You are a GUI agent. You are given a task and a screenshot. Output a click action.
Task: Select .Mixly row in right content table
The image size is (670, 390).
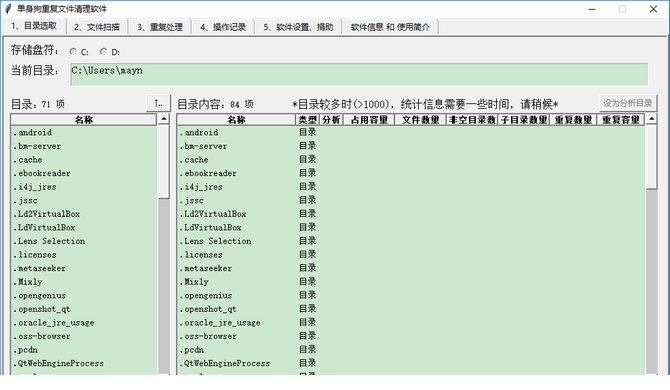click(411, 282)
